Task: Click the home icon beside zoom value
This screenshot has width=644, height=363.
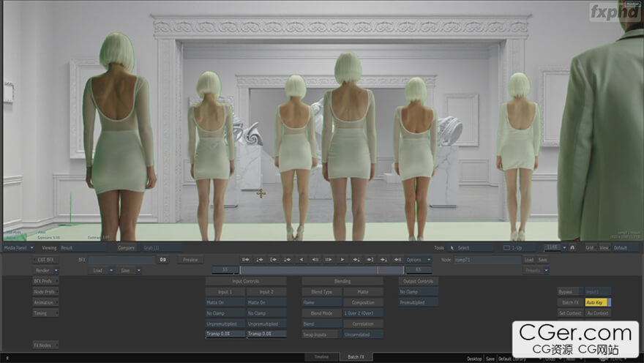Action: tap(572, 247)
